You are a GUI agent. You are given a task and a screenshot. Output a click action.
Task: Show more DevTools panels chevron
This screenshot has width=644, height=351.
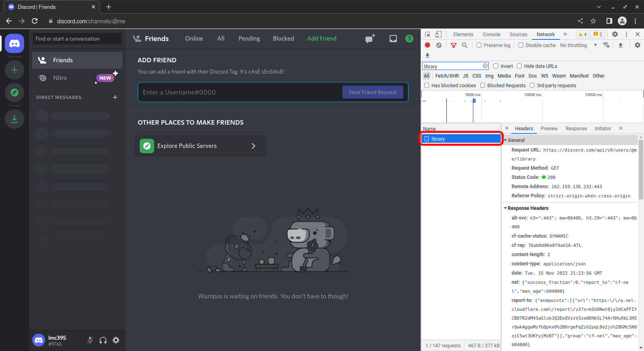coord(565,34)
